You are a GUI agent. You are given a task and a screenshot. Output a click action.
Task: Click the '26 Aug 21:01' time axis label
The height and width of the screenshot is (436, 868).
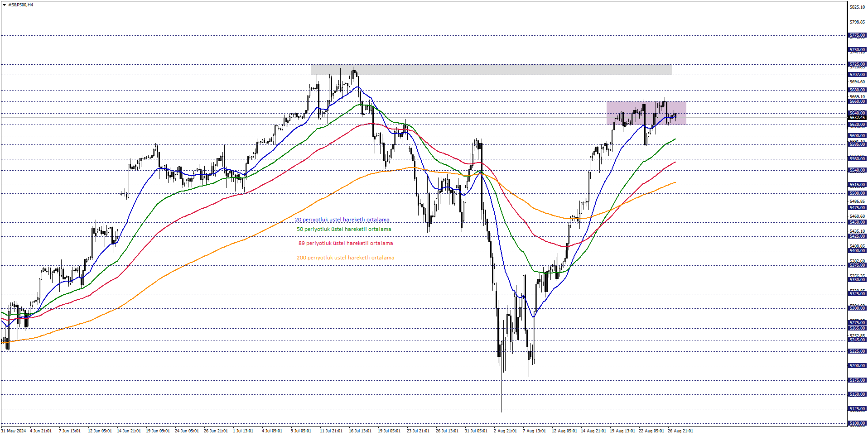click(x=680, y=431)
